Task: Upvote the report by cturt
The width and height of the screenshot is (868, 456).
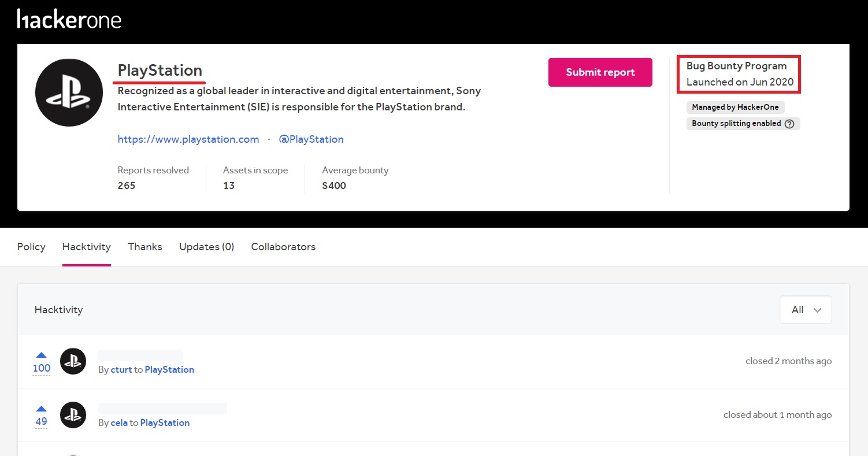Action: coord(42,355)
